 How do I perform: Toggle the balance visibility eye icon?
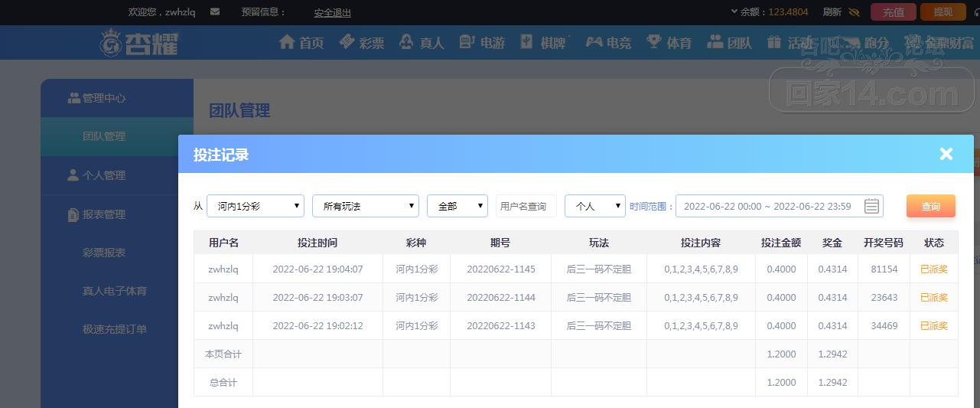pyautogui.click(x=855, y=12)
